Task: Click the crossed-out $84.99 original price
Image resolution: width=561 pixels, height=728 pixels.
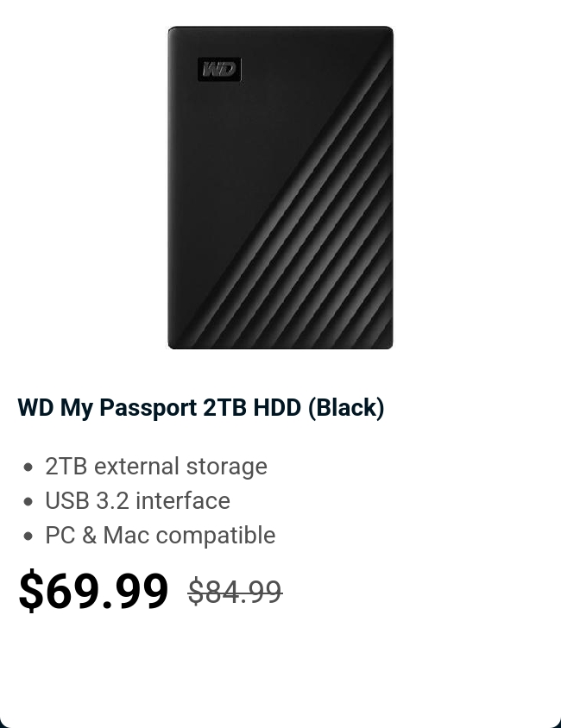Action: pyautogui.click(x=235, y=592)
